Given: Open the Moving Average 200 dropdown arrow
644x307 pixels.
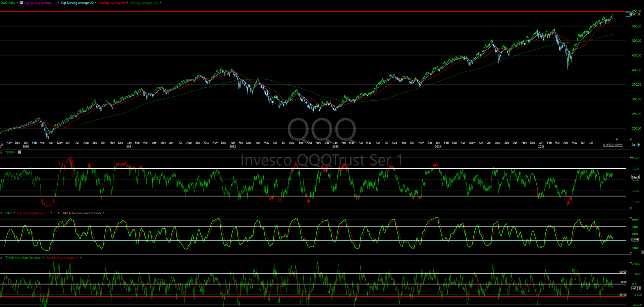Looking at the screenshot, I should coord(160,3).
